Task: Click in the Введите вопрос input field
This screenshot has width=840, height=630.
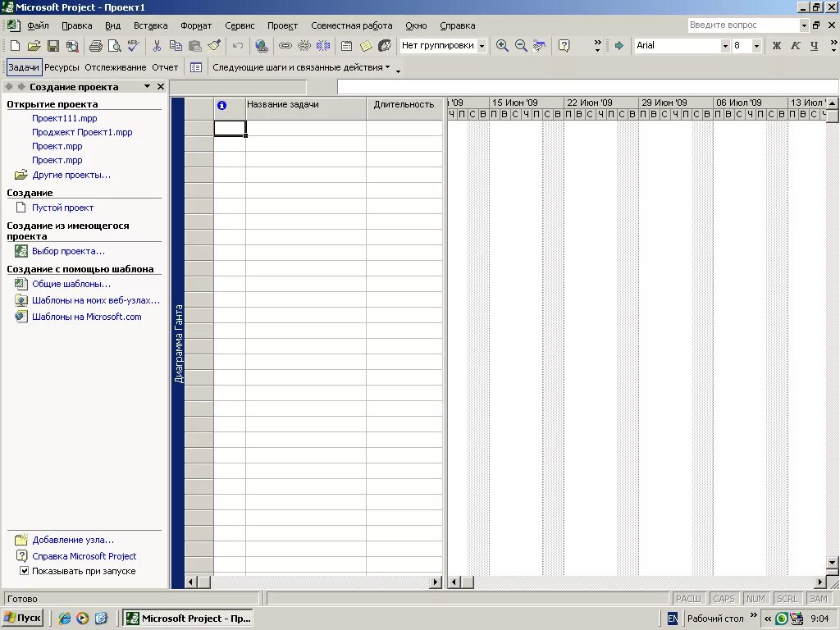Action: point(743,25)
